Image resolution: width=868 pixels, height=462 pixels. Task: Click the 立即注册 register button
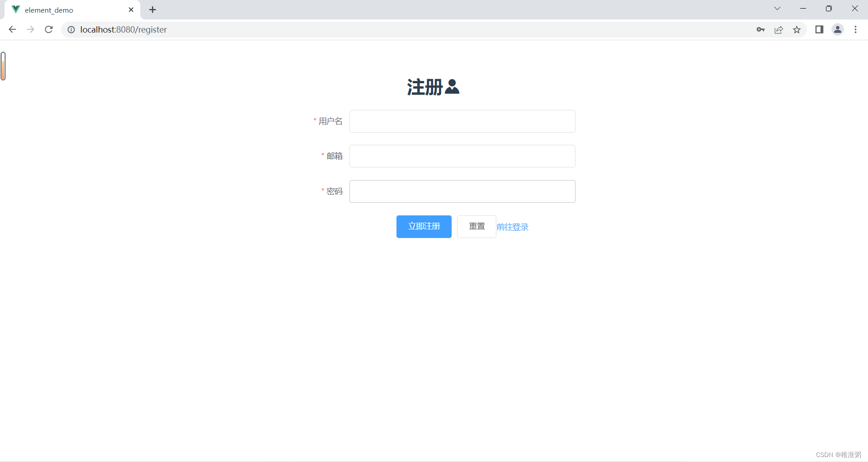424,226
